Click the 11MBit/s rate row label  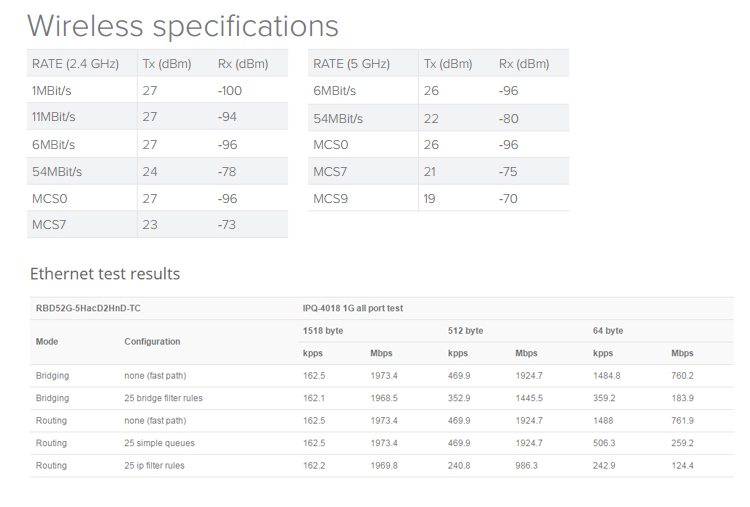(56, 117)
